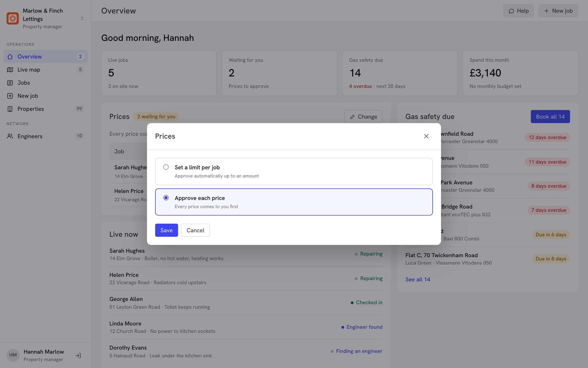Open Gas safety due summary card
The height and width of the screenshot is (368, 588).
click(400, 73)
